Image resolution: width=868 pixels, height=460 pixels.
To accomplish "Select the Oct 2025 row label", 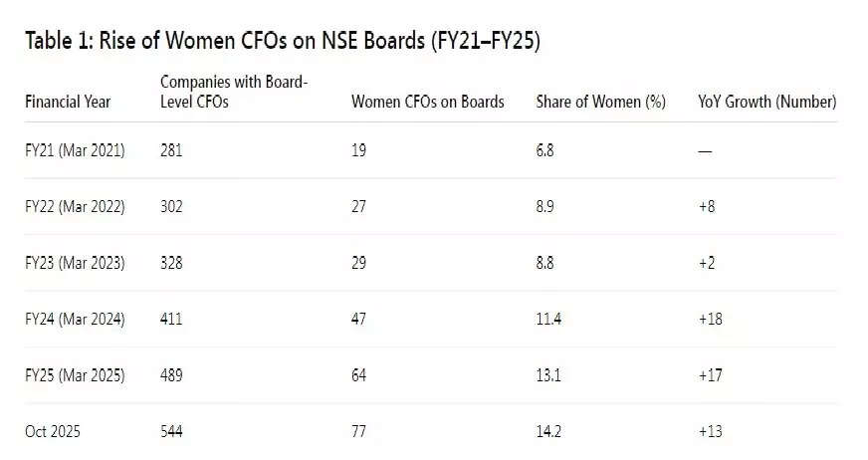I will click(54, 431).
